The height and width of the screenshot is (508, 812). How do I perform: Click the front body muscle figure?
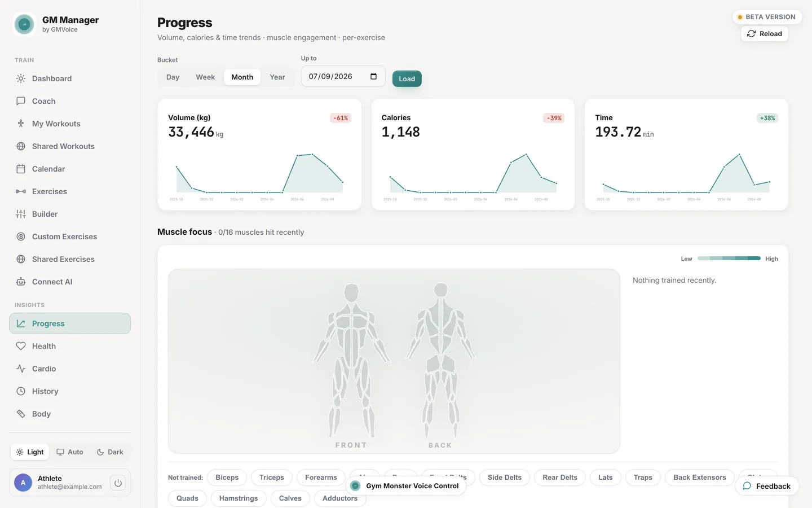click(351, 360)
